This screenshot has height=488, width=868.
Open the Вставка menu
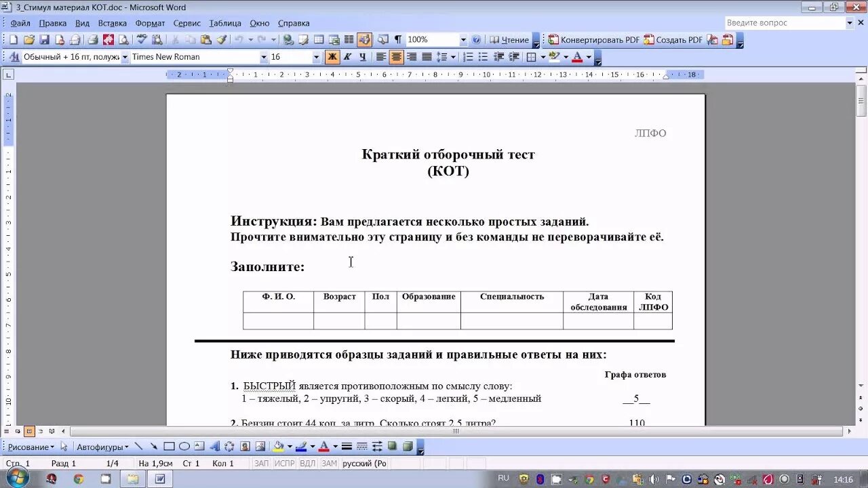[x=113, y=23]
